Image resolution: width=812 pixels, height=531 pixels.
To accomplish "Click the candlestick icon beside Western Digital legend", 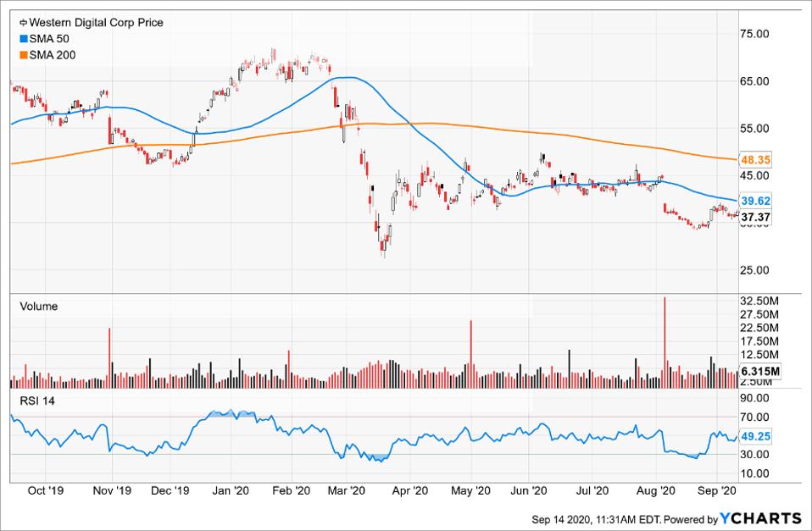I will click(x=22, y=23).
